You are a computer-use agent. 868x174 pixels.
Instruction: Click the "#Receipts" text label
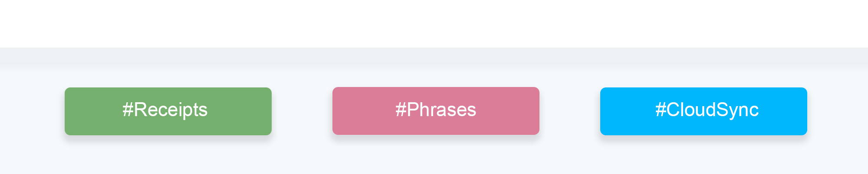pyautogui.click(x=165, y=110)
